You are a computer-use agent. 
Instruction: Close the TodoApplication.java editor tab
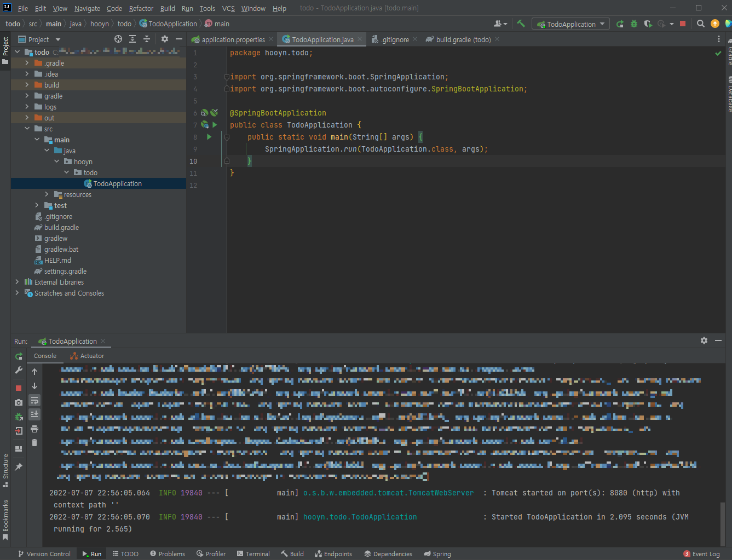coord(360,39)
